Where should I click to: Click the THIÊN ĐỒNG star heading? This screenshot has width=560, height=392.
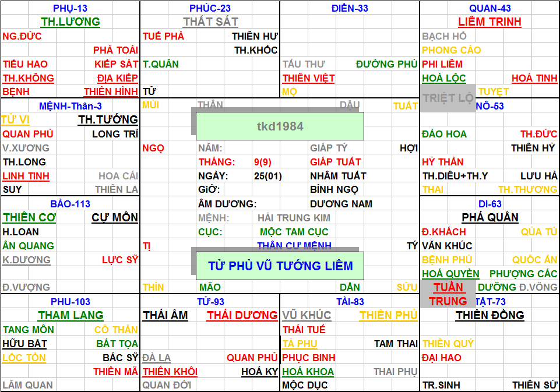point(489,316)
